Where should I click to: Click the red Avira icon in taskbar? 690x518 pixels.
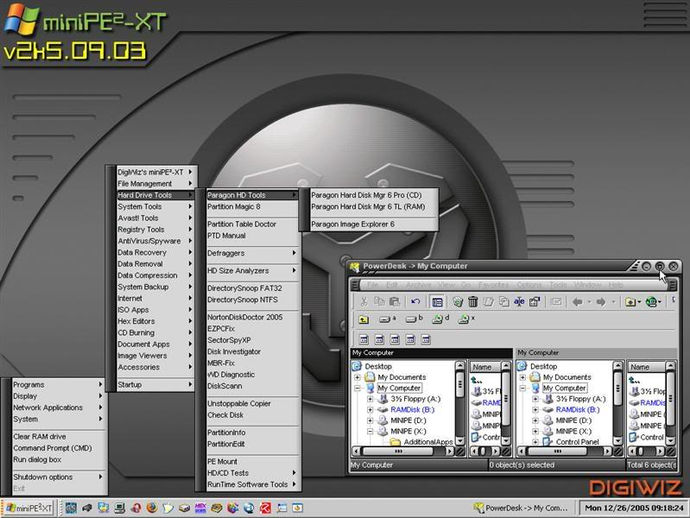point(265,508)
